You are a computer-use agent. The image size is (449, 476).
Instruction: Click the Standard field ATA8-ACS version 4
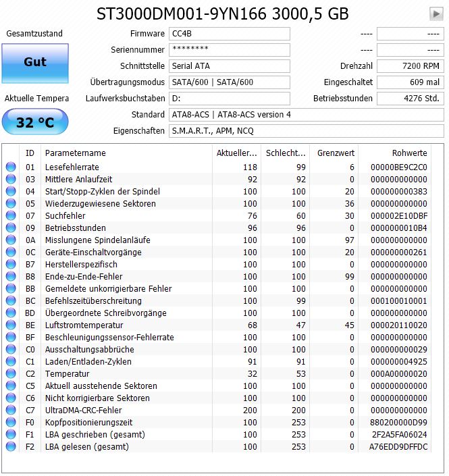click(x=307, y=115)
